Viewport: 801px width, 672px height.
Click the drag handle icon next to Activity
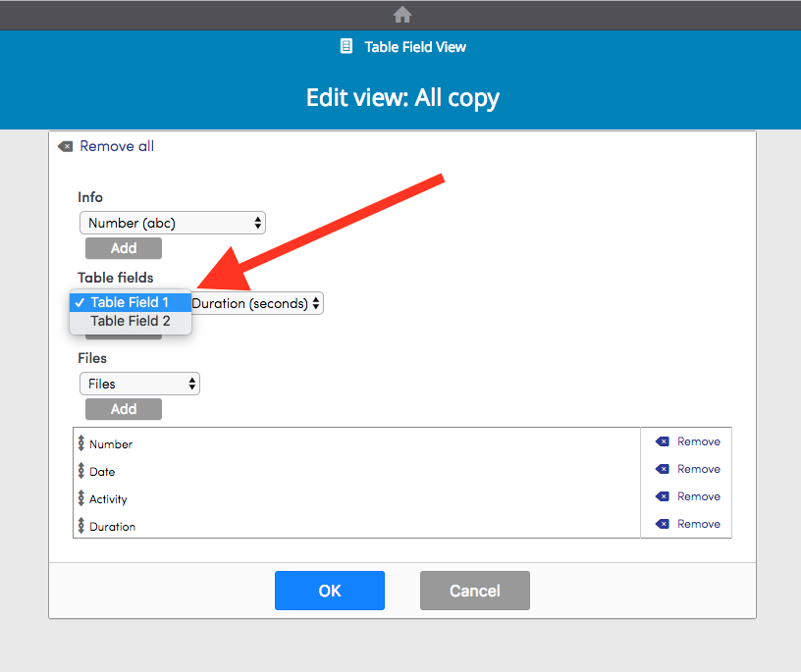click(x=81, y=498)
